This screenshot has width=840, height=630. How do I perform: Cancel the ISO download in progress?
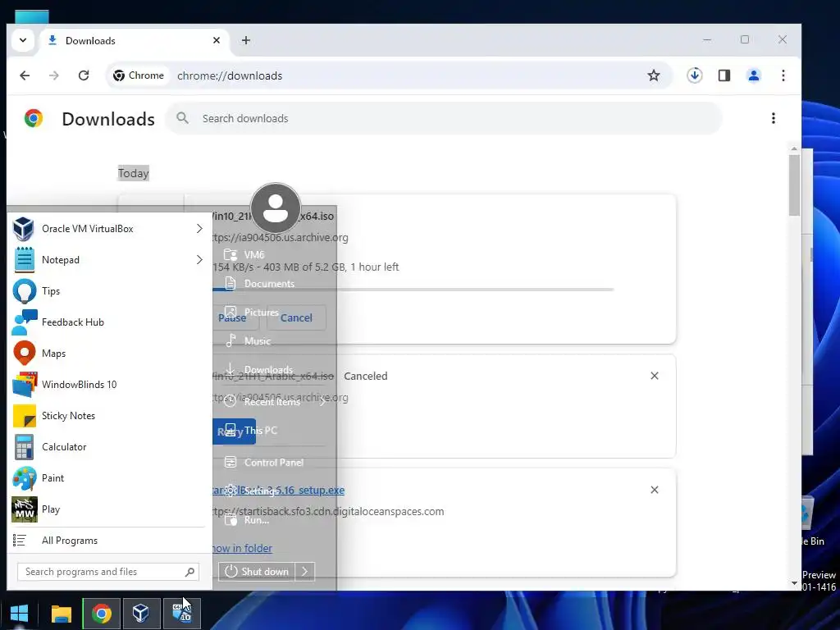[296, 317]
